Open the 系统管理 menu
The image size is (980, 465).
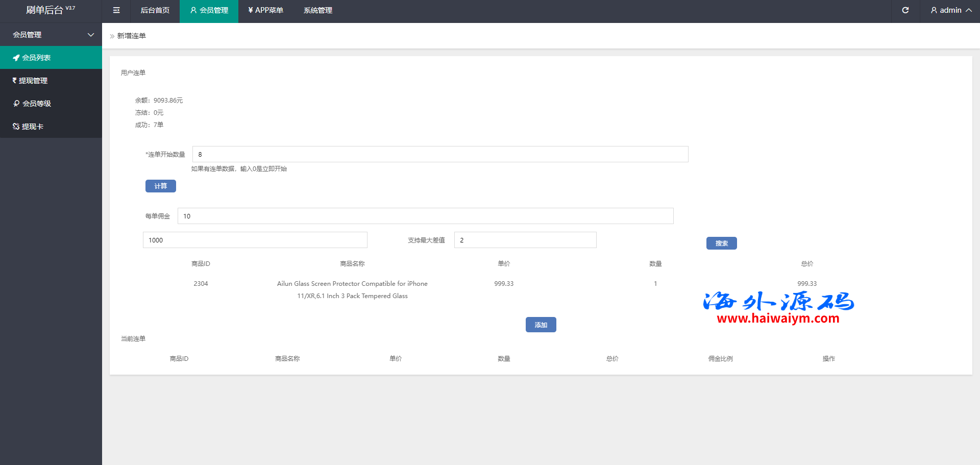(317, 10)
